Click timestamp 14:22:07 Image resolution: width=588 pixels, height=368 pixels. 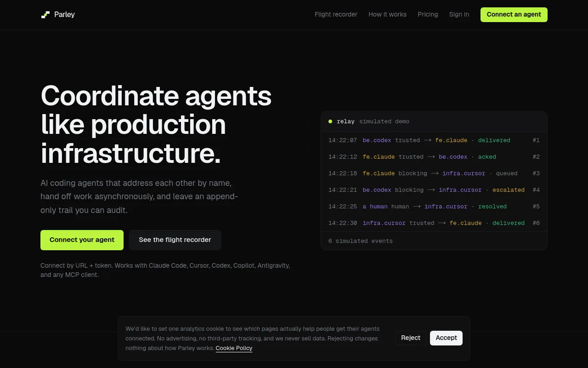343,140
